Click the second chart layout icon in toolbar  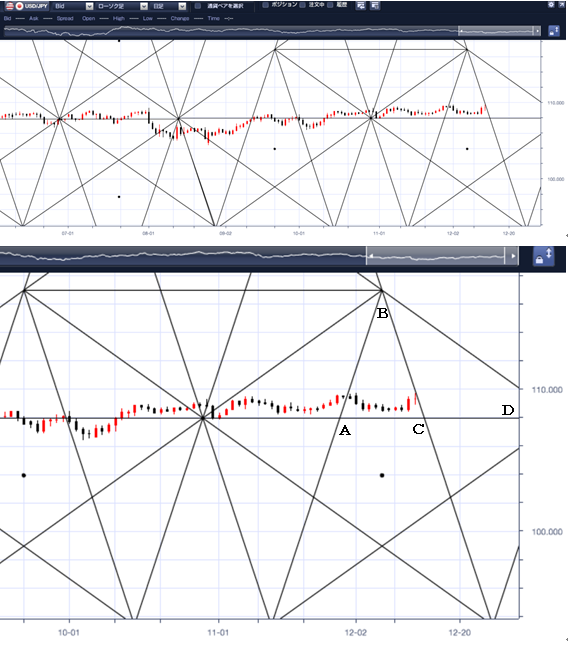[x=375, y=6]
